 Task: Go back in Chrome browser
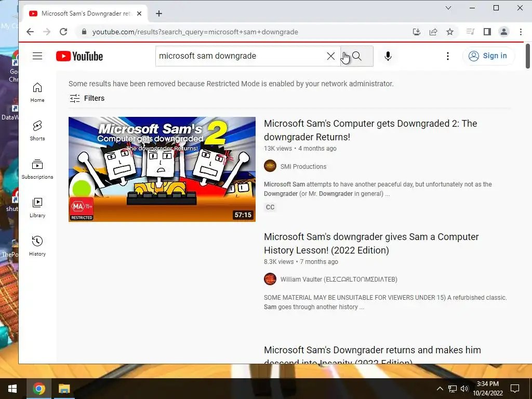pos(30,32)
